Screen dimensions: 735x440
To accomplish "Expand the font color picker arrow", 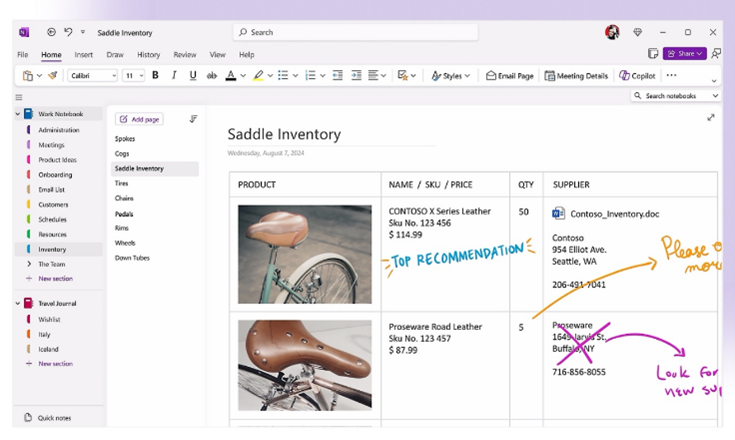I will [243, 75].
